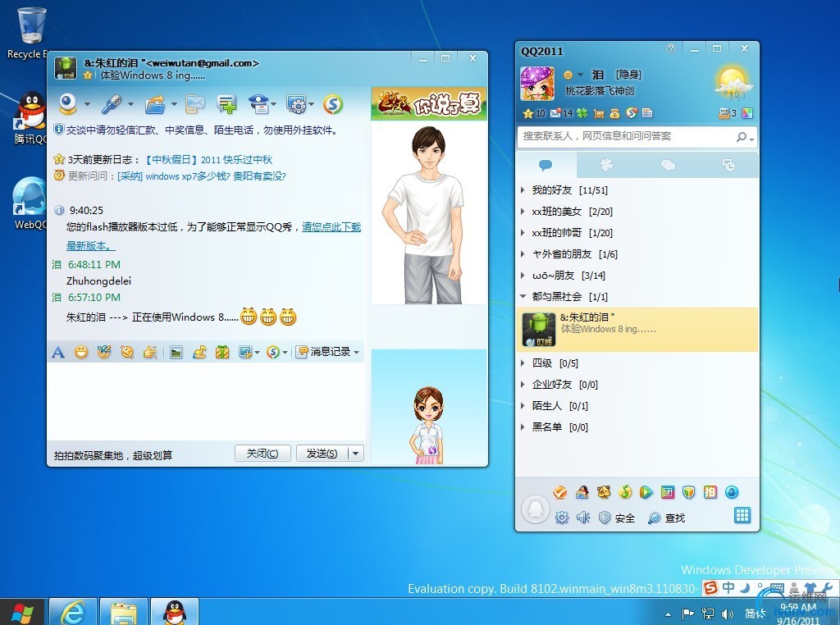This screenshot has height=625, width=840.
Task: Open the dropdown next to microphone icon
Action: click(x=130, y=104)
